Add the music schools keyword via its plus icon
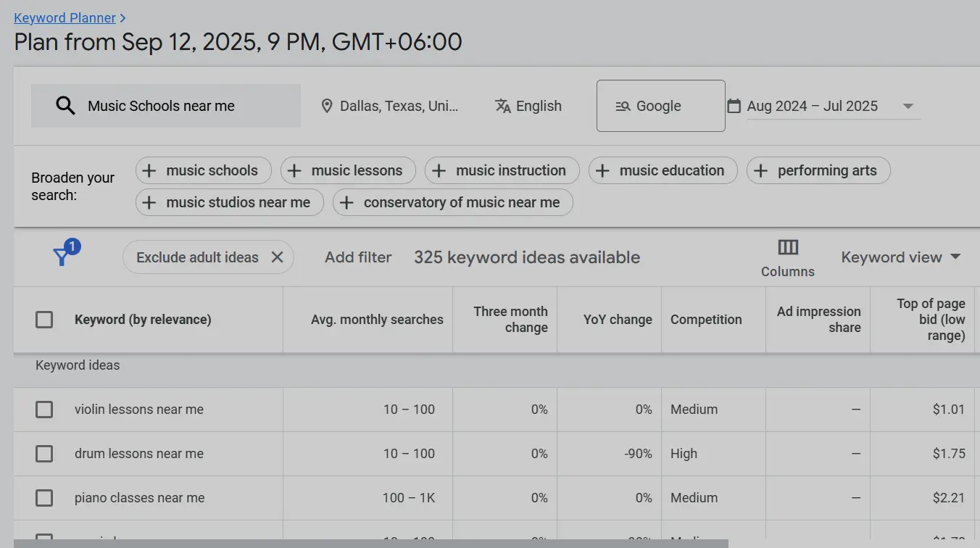Viewport: 980px width, 548px height. 149,170
